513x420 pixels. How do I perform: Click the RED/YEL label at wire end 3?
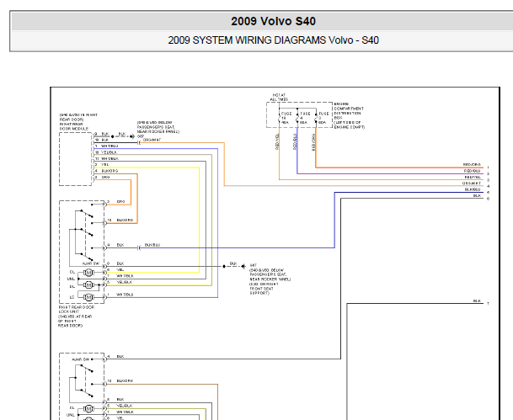tap(473, 177)
